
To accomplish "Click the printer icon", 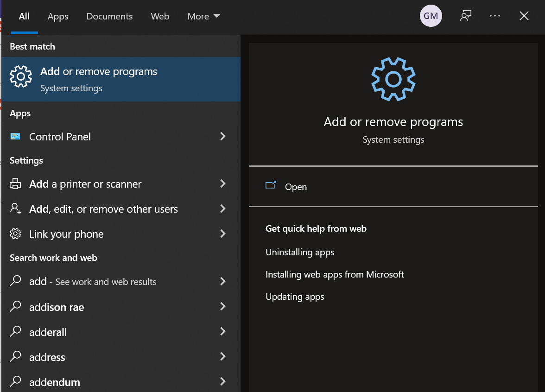I will tap(15, 183).
